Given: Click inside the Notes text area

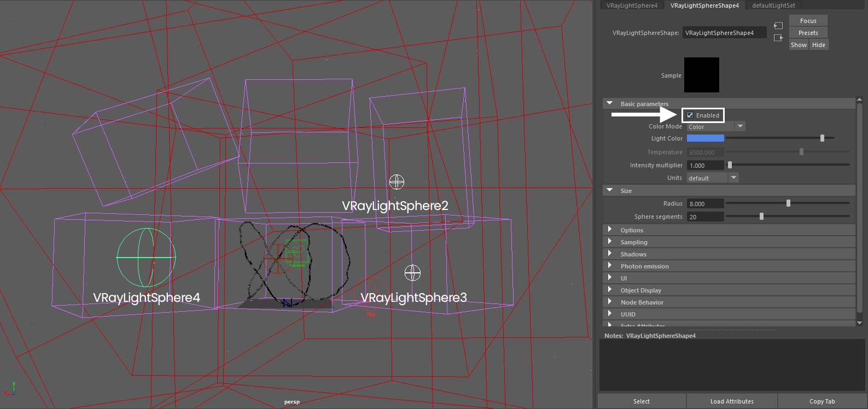Looking at the screenshot, I should (x=732, y=365).
